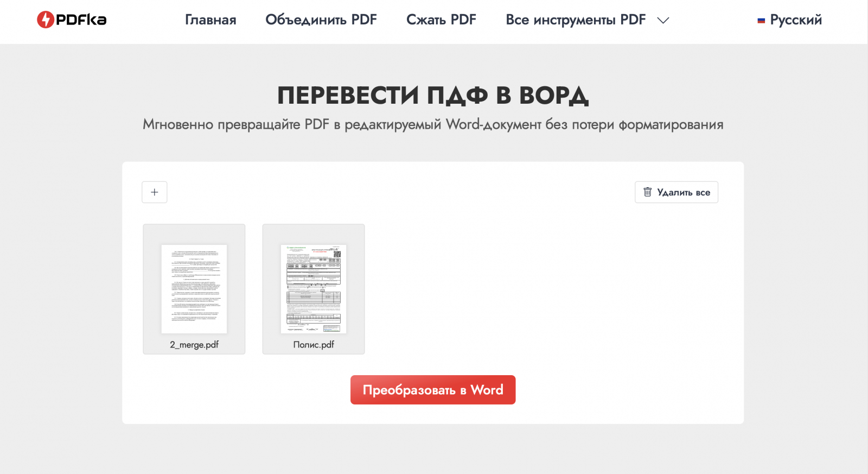Screen dimensions: 868x474
Task: Expand Все инструменты PDF menu
Action: tap(588, 20)
